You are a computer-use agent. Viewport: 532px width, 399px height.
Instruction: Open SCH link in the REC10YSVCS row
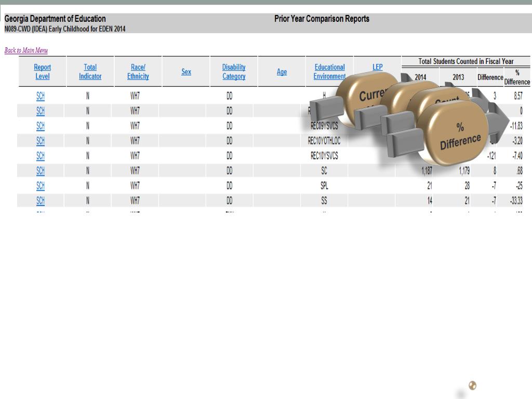coord(41,156)
